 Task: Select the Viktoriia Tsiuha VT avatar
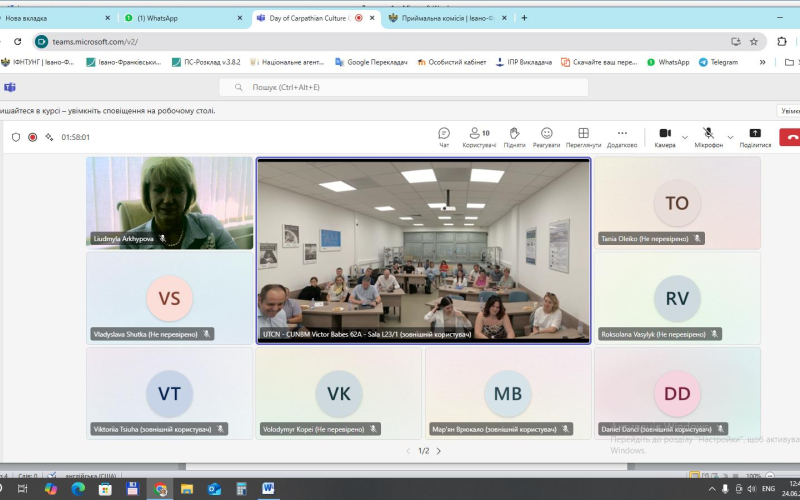pyautogui.click(x=169, y=393)
